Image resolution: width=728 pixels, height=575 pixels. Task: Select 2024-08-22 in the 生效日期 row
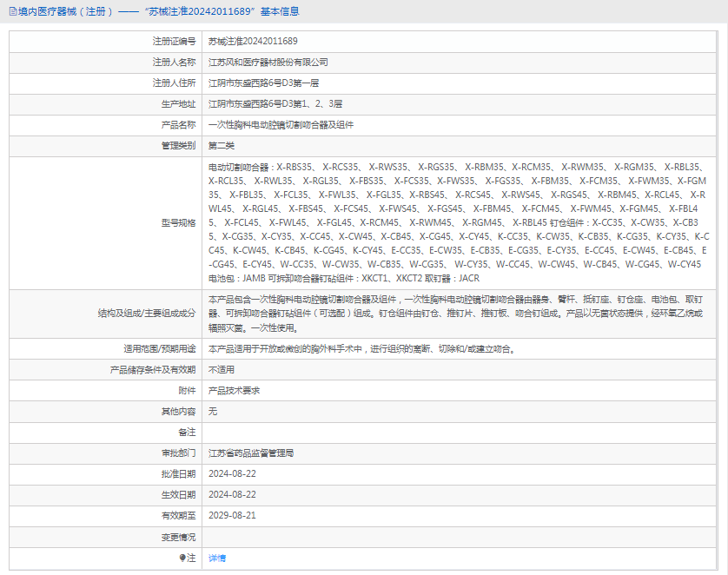[x=232, y=495]
